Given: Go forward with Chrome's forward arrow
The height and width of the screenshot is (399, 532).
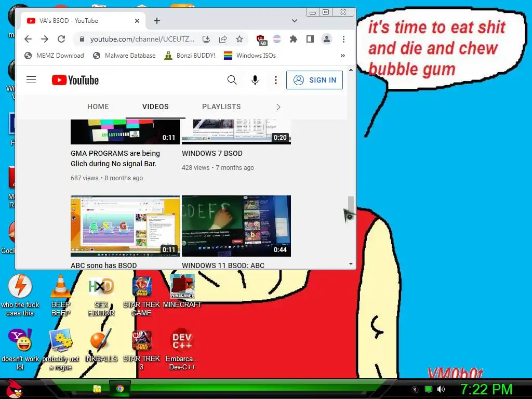Looking at the screenshot, I should click(45, 39).
